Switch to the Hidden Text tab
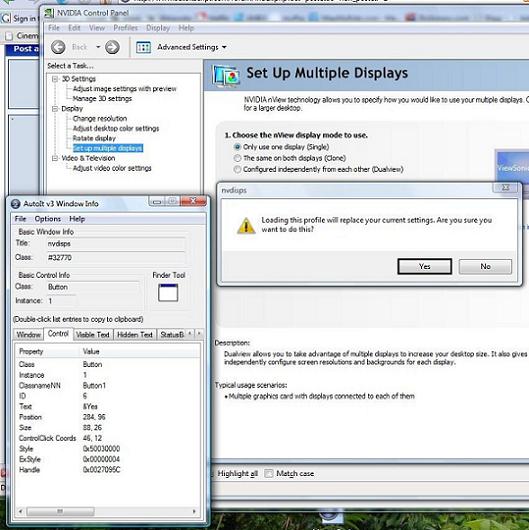Screen dimensions: 529x530 click(x=135, y=335)
